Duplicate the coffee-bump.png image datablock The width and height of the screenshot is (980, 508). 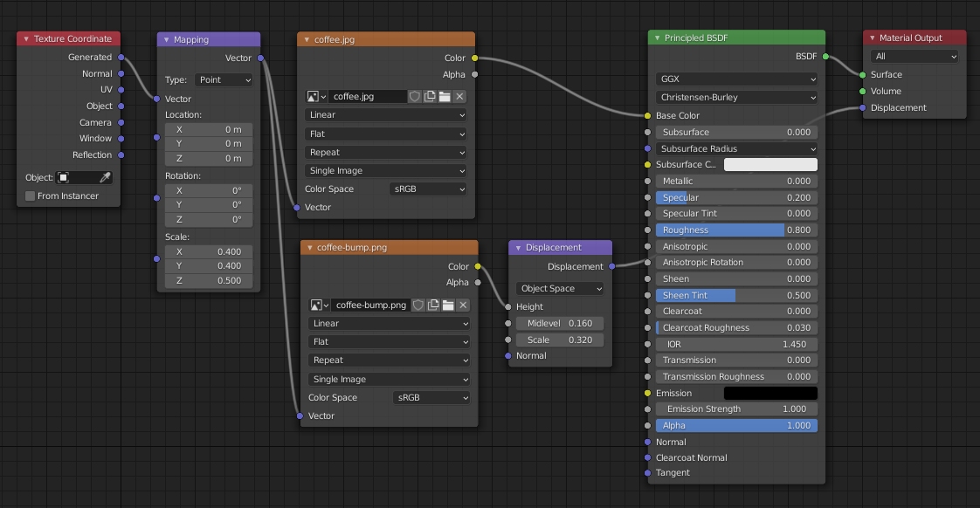pyautogui.click(x=433, y=305)
